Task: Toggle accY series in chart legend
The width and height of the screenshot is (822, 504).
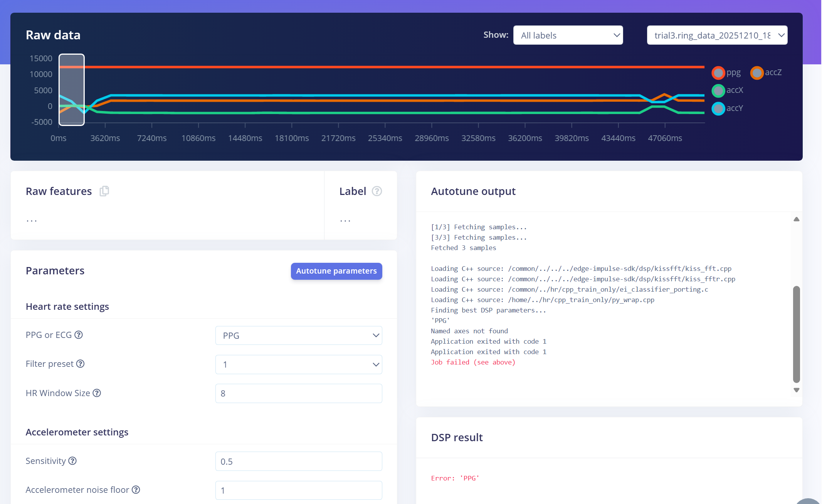Action: tap(718, 109)
